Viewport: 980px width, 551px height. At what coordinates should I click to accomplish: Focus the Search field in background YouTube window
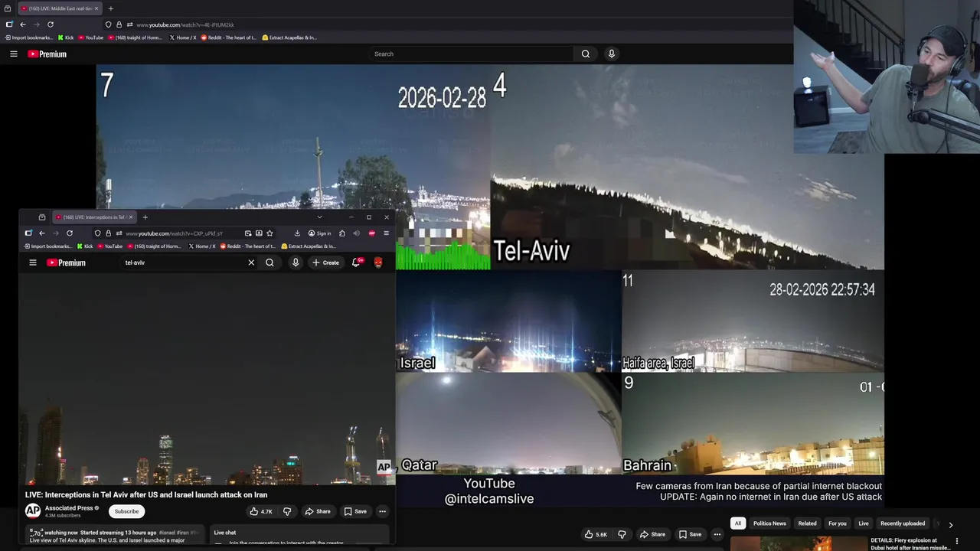[x=471, y=54]
